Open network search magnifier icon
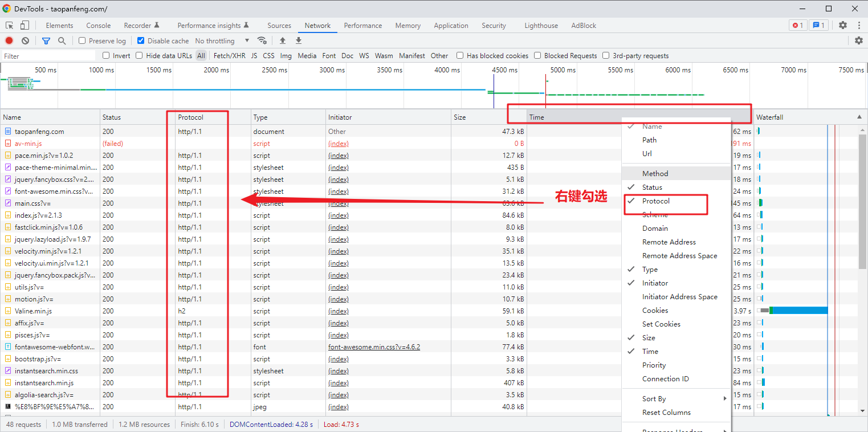The width and height of the screenshot is (868, 432). click(x=62, y=40)
